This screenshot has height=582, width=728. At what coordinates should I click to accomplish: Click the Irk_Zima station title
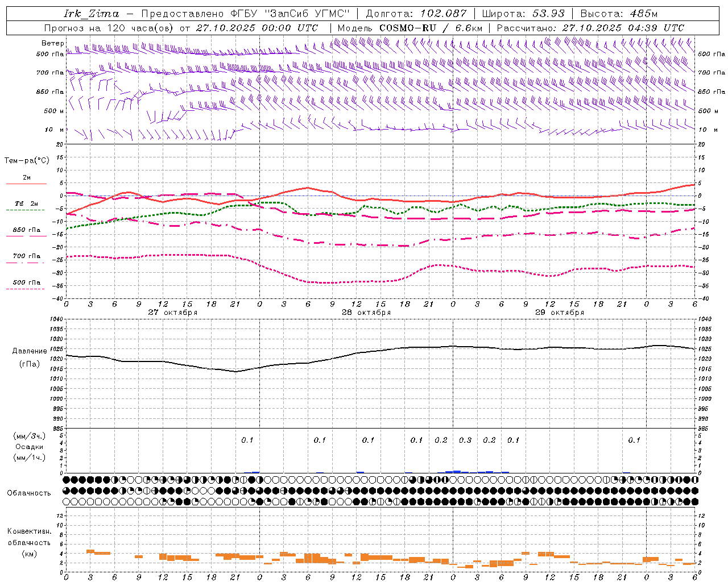[x=92, y=14]
